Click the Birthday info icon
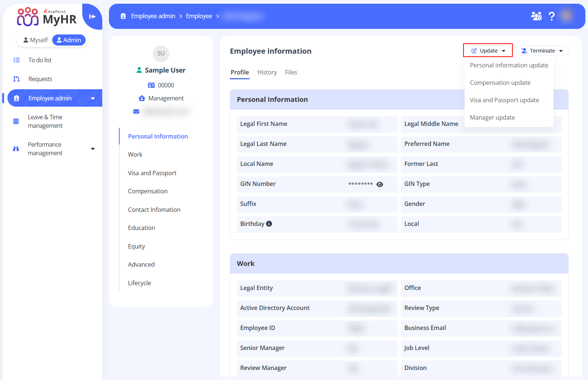 269,224
